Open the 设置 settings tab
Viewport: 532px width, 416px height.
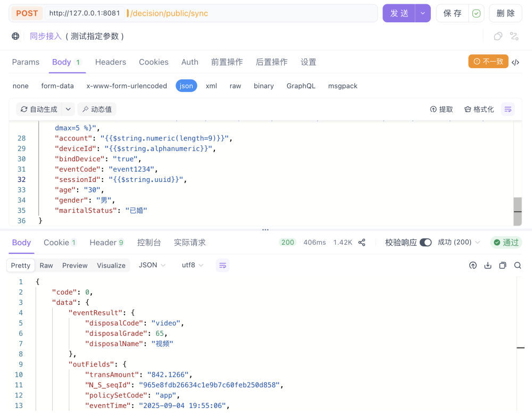[309, 62]
